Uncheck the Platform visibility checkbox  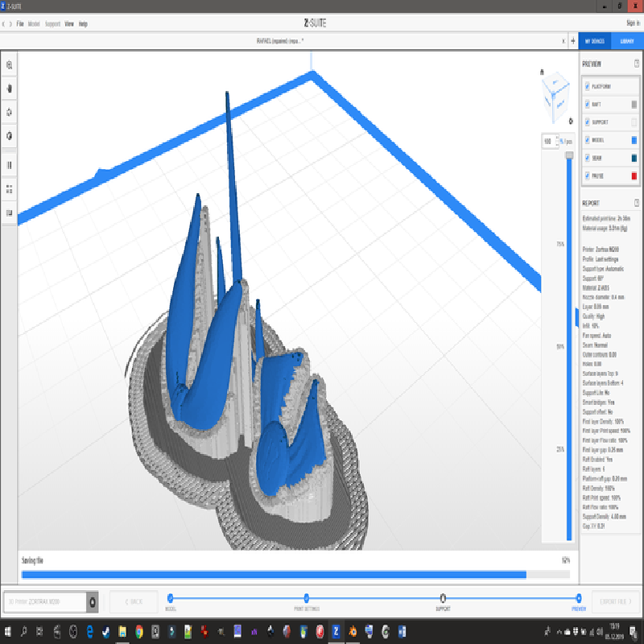(587, 86)
